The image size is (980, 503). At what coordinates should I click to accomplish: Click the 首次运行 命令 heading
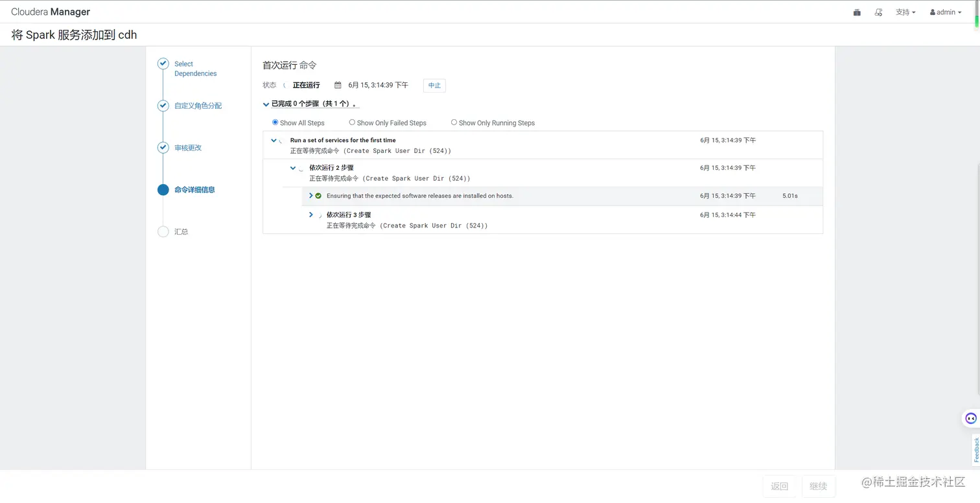pos(290,65)
